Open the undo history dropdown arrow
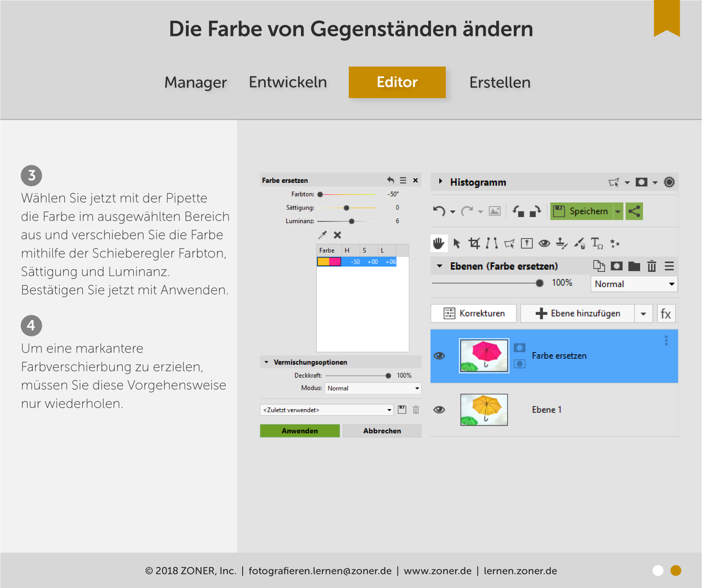Image resolution: width=702 pixels, height=588 pixels. coord(452,212)
